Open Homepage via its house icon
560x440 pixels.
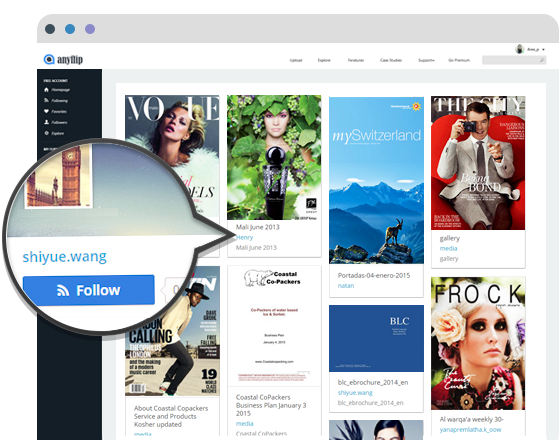tap(46, 90)
